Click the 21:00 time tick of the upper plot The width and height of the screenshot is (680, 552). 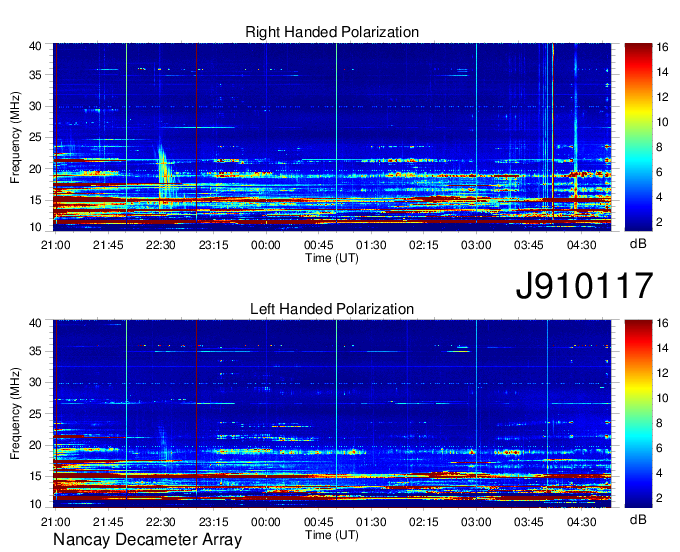[x=56, y=245]
